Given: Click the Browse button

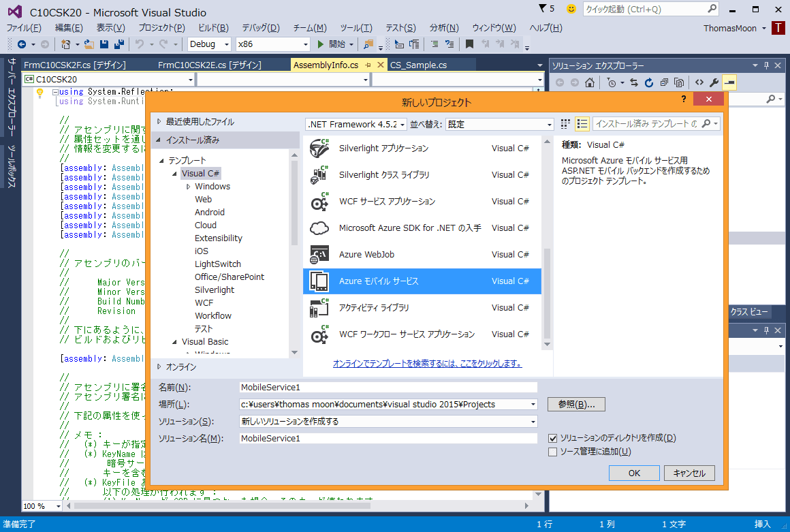Looking at the screenshot, I should tap(576, 405).
